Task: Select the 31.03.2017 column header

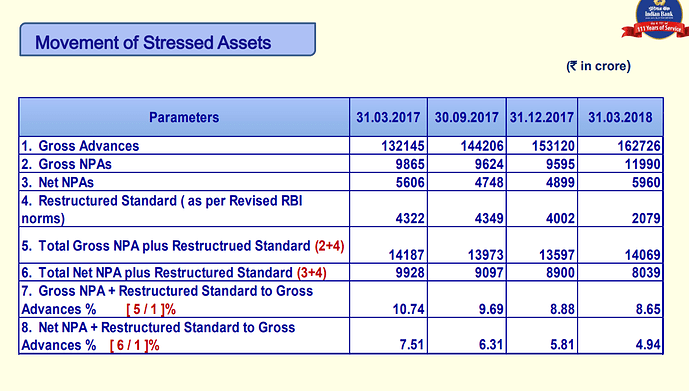Action: pyautogui.click(x=388, y=117)
